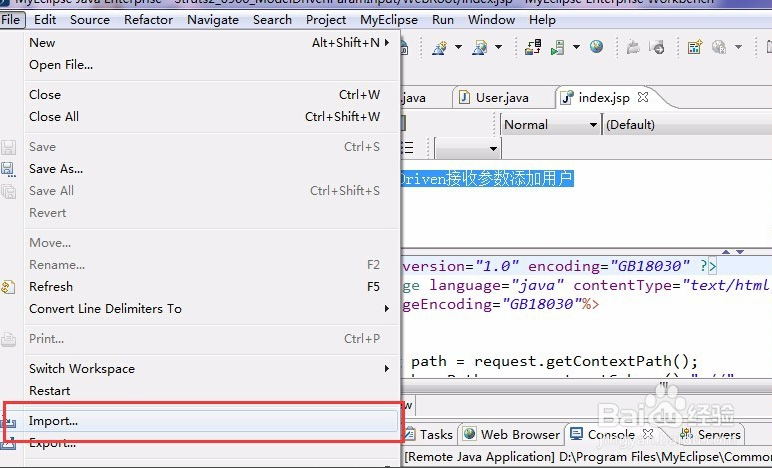772x468 pixels.
Task: Close the index.jsp tab
Action: click(x=643, y=97)
